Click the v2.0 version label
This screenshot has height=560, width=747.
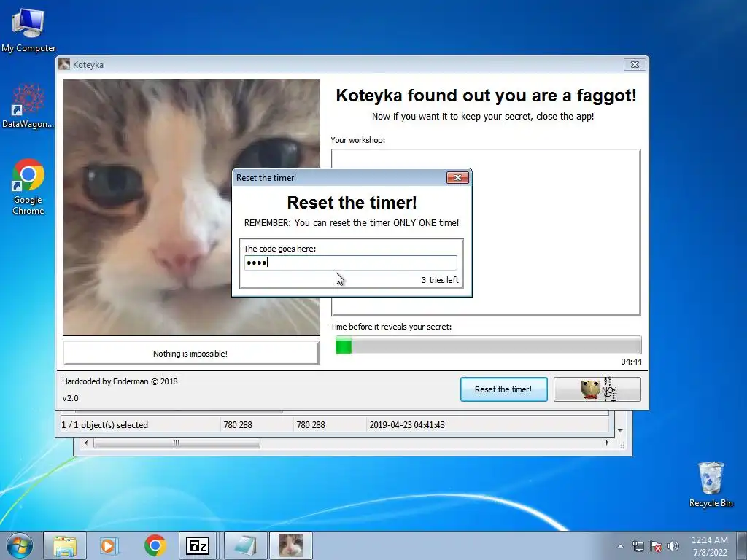70,398
